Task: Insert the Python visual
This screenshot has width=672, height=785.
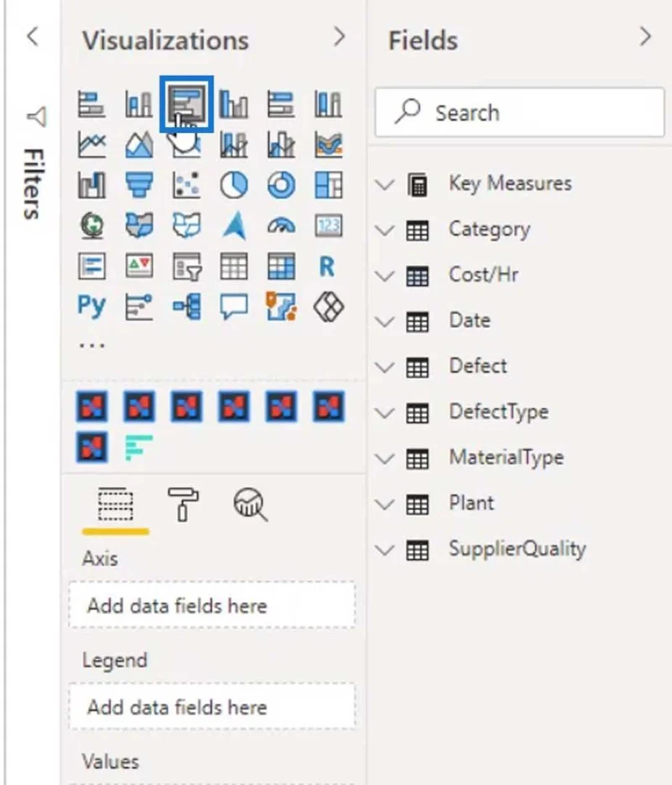Action: click(92, 306)
